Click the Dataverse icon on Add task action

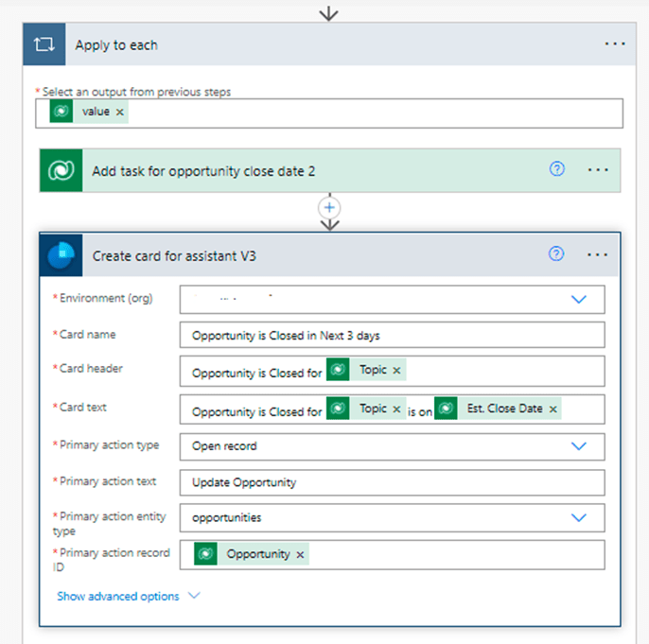click(x=61, y=171)
